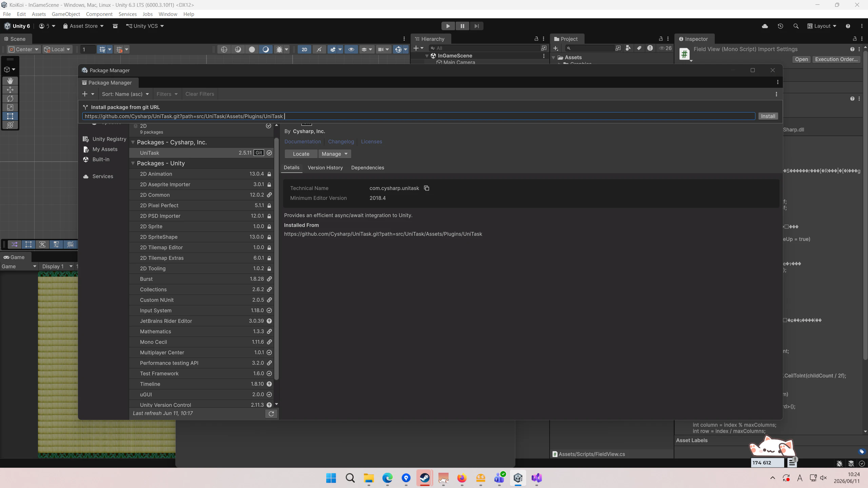Select the Rect tool in Scene

[x=10, y=116]
